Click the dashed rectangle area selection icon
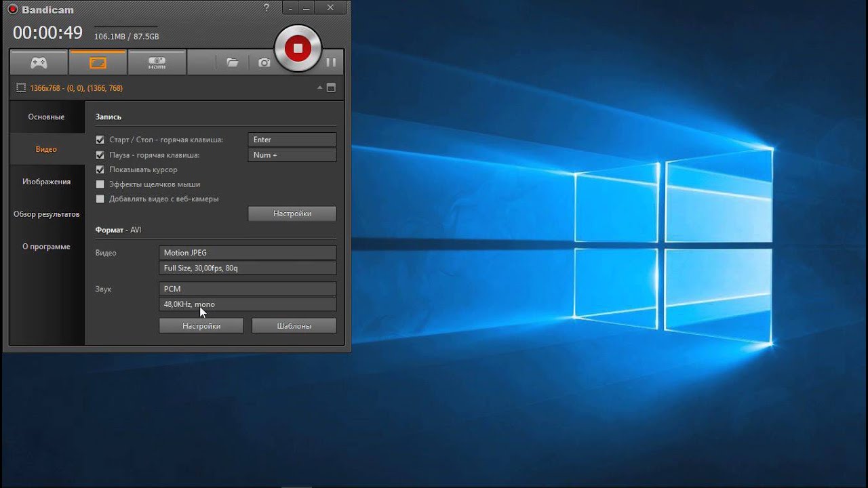 pyautogui.click(x=21, y=88)
